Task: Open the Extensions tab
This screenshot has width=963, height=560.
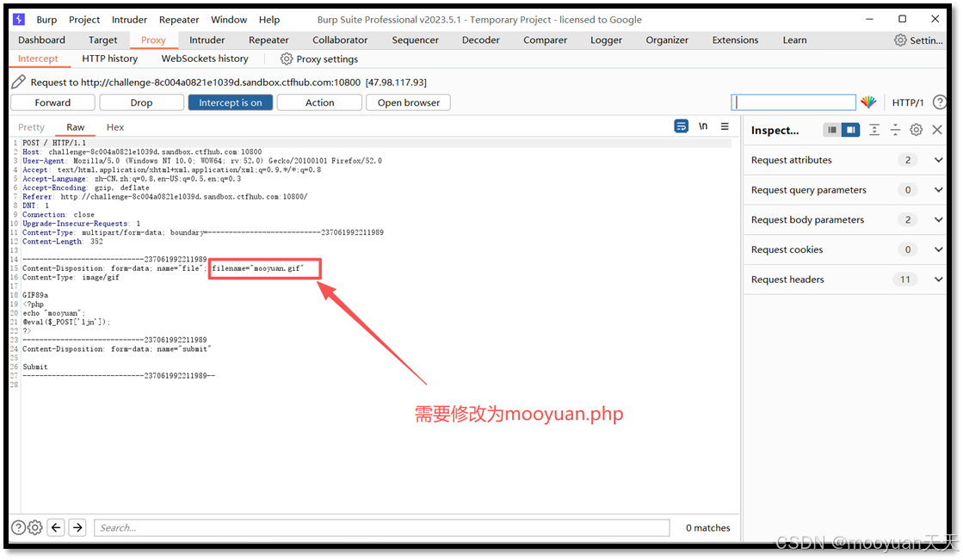Action: click(x=735, y=40)
